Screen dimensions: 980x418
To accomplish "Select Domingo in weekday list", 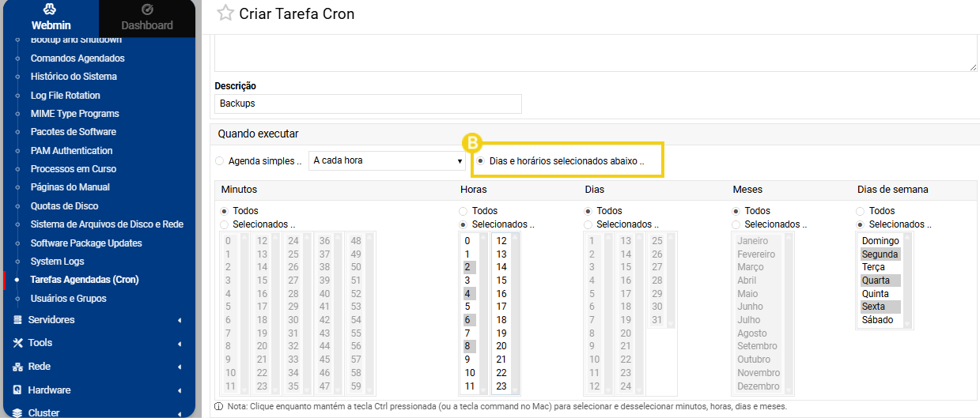I will click(x=880, y=241).
